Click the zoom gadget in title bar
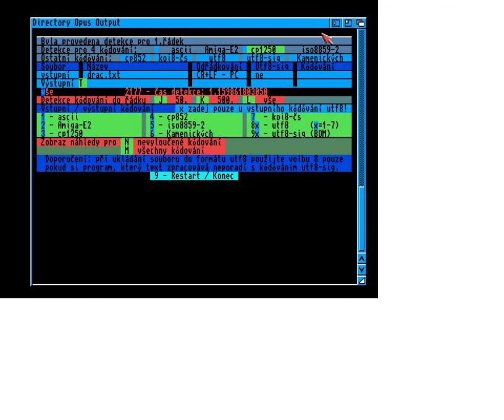Image resolution: width=504 pixels, height=420 pixels. 348,23
